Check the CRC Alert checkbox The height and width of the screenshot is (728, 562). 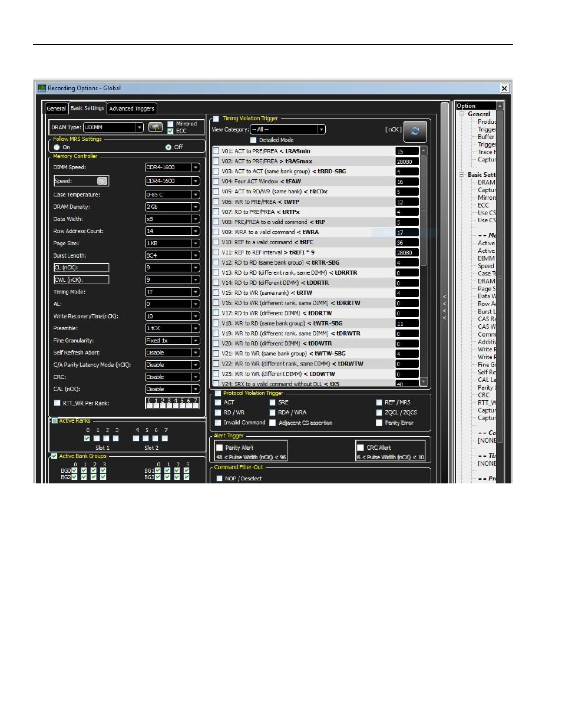coord(361,448)
